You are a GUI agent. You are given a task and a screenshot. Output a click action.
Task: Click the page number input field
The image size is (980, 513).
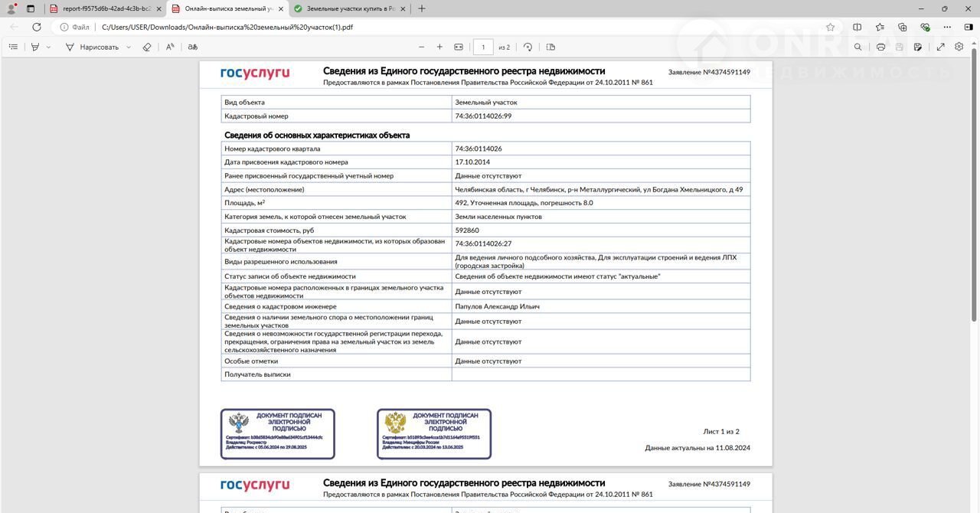(x=483, y=47)
